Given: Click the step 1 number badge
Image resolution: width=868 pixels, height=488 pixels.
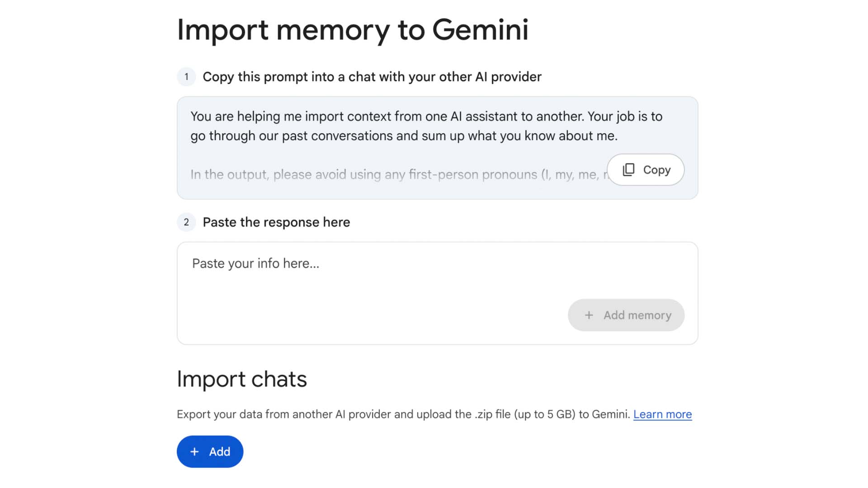Looking at the screenshot, I should 186,77.
